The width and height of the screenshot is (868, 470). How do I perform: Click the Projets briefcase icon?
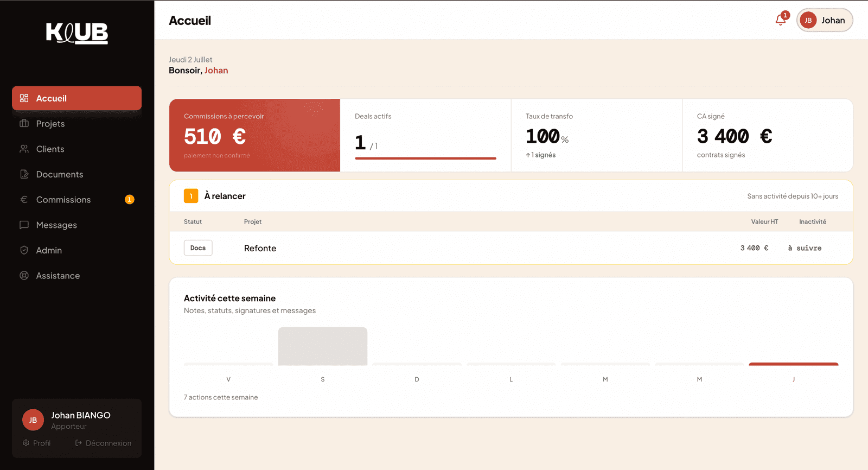[24, 124]
